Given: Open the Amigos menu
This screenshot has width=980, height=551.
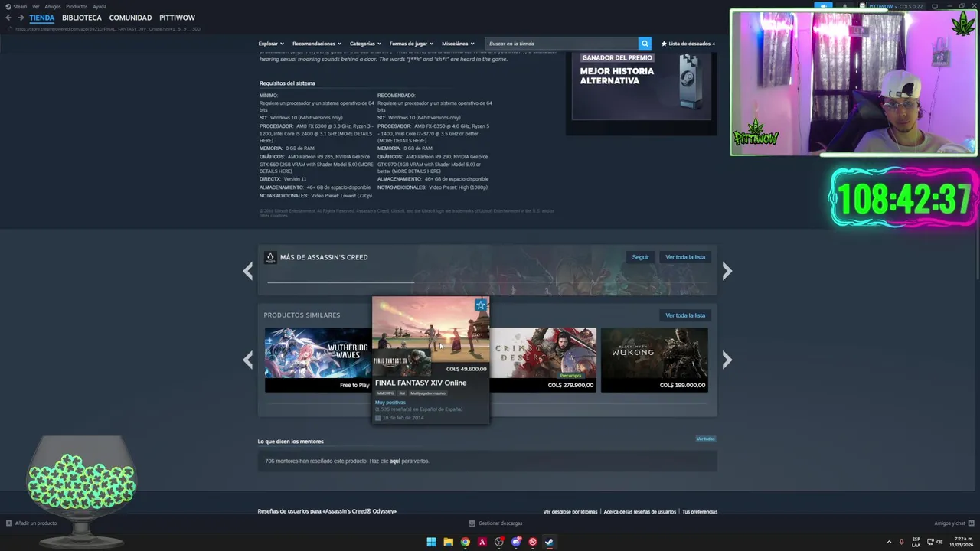Looking at the screenshot, I should (x=52, y=6).
